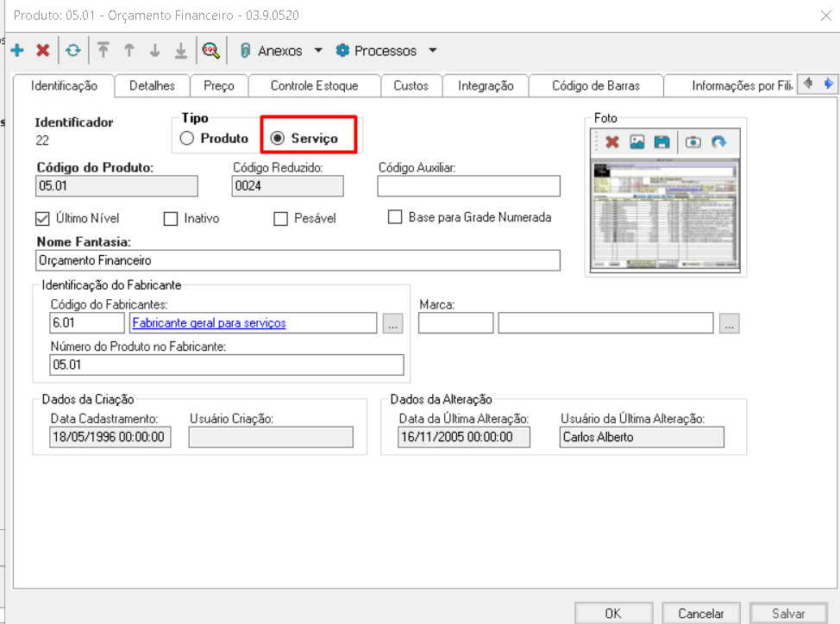
Task: Rotate photo with the blue arrow icon
Action: coord(719,142)
